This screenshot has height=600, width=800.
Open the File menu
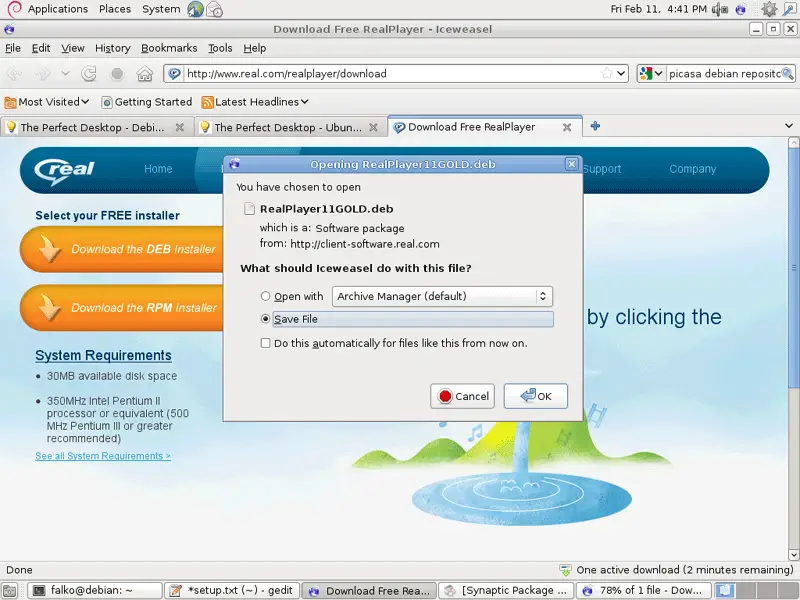[13, 48]
